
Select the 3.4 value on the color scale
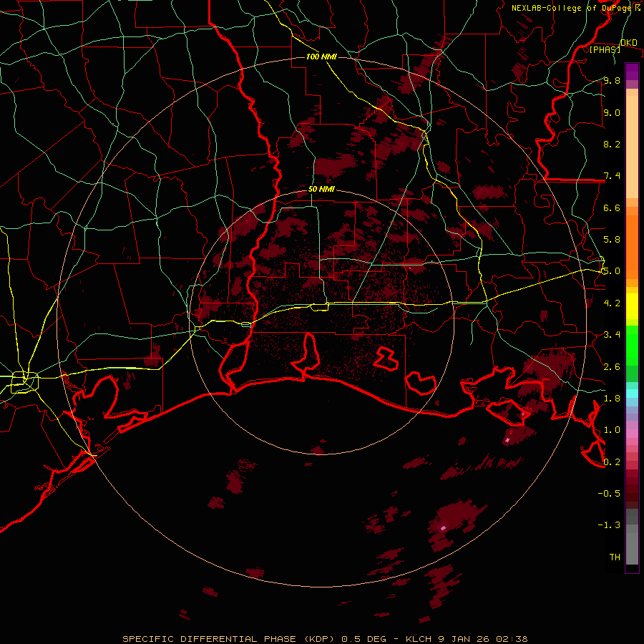pos(612,335)
